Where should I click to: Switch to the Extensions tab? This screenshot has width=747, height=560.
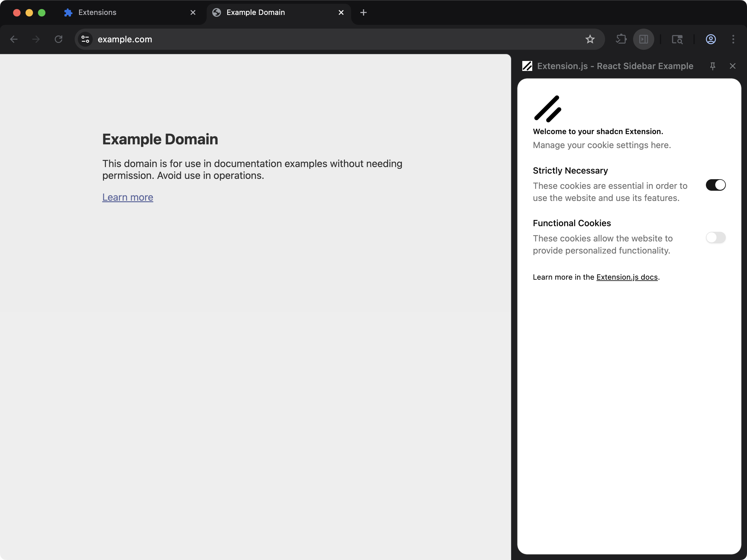point(97,12)
